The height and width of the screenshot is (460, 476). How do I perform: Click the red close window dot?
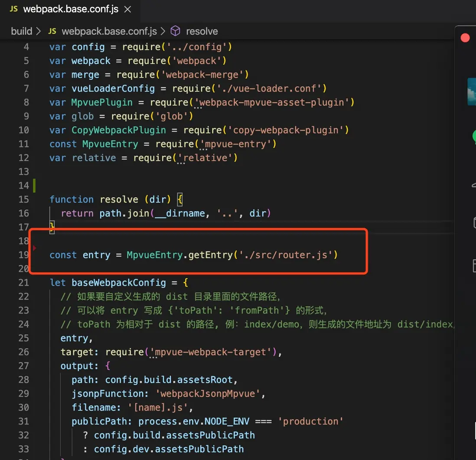pos(465,38)
